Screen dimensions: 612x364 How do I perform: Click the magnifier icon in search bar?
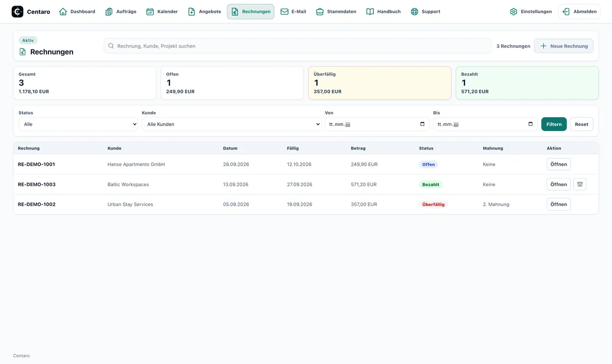point(111,46)
